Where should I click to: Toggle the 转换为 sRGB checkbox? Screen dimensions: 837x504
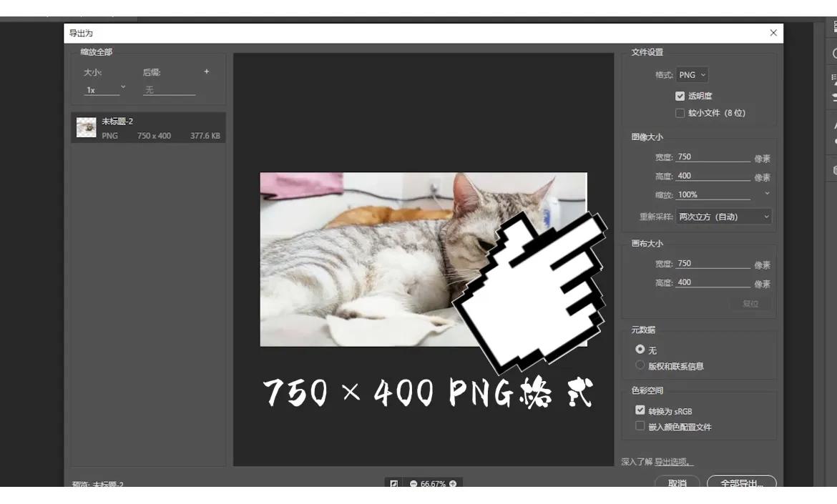(640, 410)
